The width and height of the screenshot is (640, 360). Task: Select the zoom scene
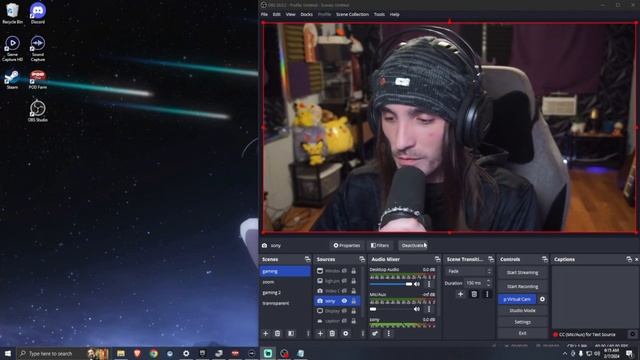pyautogui.click(x=285, y=282)
